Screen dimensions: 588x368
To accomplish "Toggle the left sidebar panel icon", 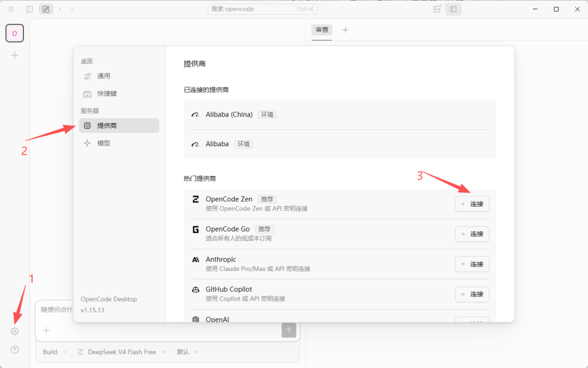I will [29, 9].
